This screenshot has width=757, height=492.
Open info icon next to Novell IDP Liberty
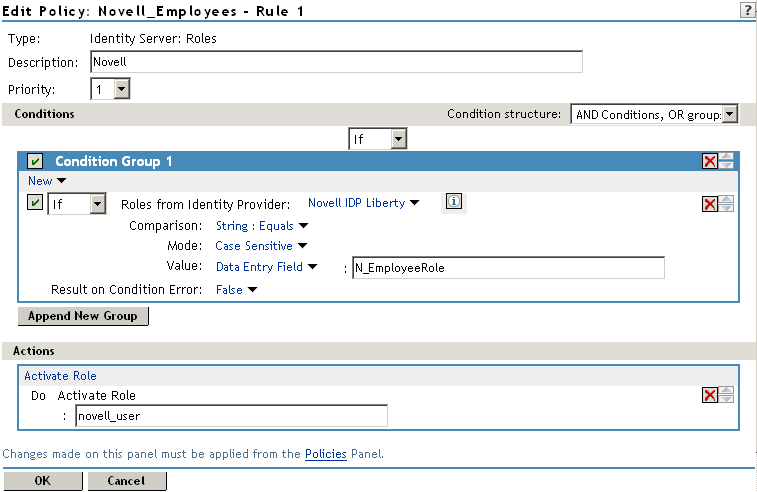tap(453, 201)
